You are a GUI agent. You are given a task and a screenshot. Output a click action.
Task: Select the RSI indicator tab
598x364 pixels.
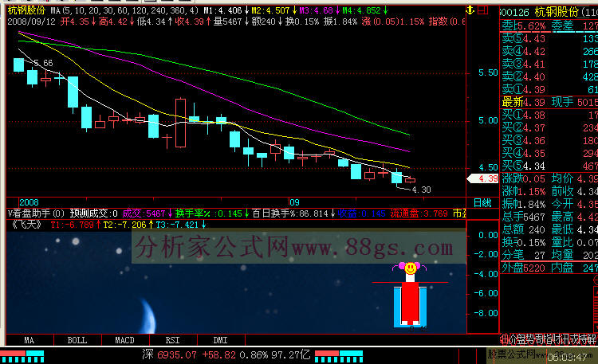[173, 340]
